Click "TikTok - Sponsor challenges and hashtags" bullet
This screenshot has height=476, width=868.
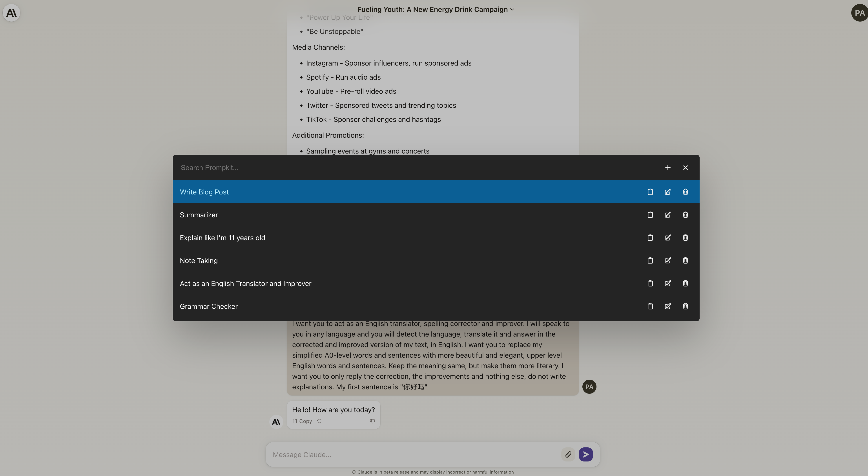tap(373, 119)
